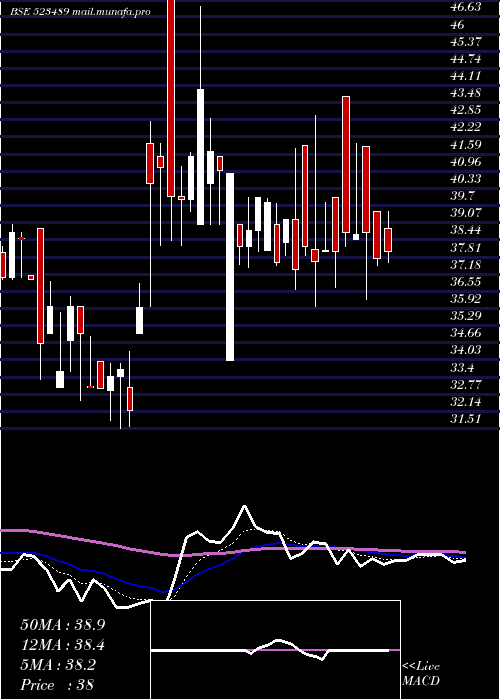Click the 40.33 price axis label
The image size is (500, 700).
tap(467, 179)
